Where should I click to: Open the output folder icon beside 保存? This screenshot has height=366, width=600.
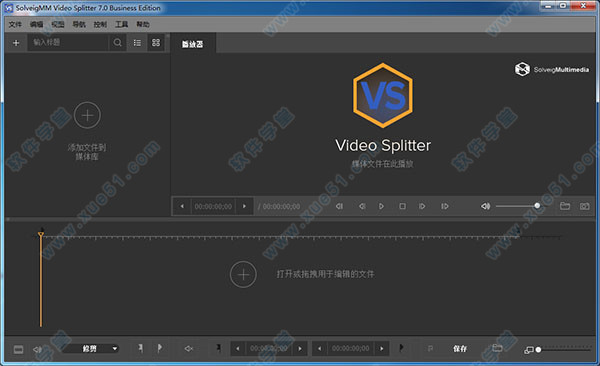pos(497,348)
